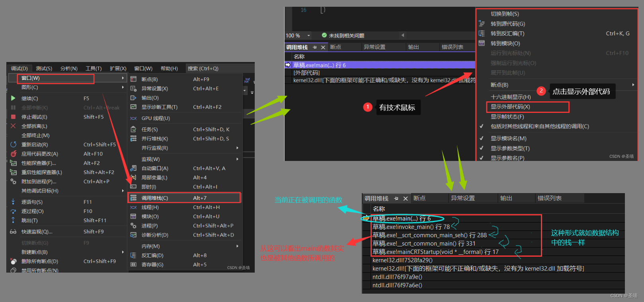Click the icon beside 模块(O) Ctrl+Alt+U
This screenshot has height=302, width=644.
tap(133, 217)
